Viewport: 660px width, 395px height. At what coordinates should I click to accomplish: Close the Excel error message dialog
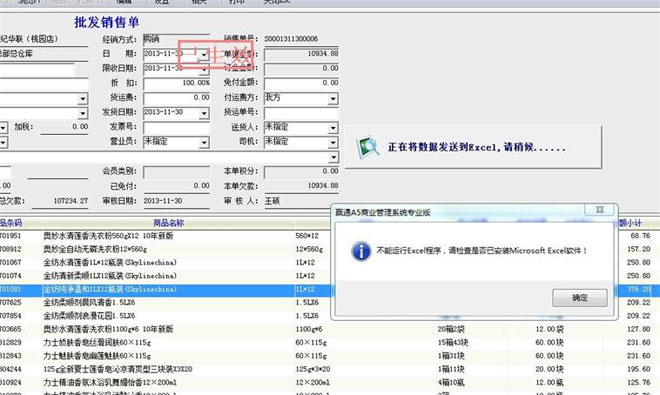(x=600, y=210)
